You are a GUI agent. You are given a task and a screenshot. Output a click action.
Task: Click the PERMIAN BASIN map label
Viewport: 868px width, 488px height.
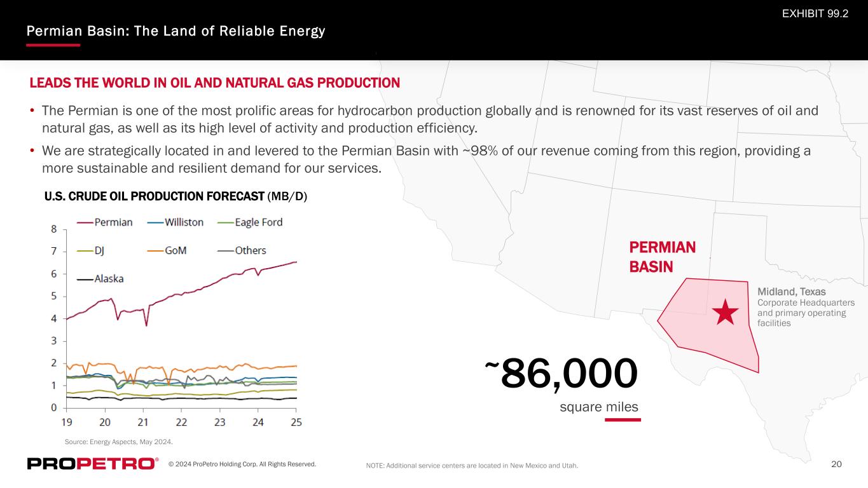[x=663, y=257]
